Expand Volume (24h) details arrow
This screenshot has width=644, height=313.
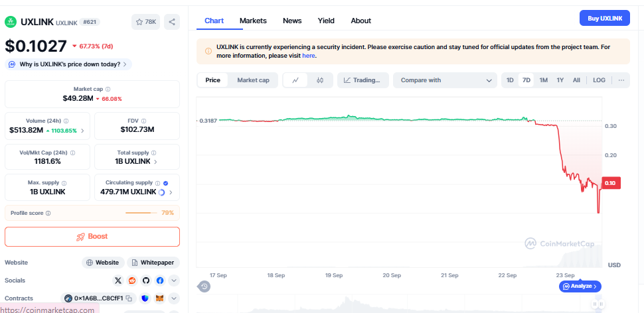tap(82, 131)
